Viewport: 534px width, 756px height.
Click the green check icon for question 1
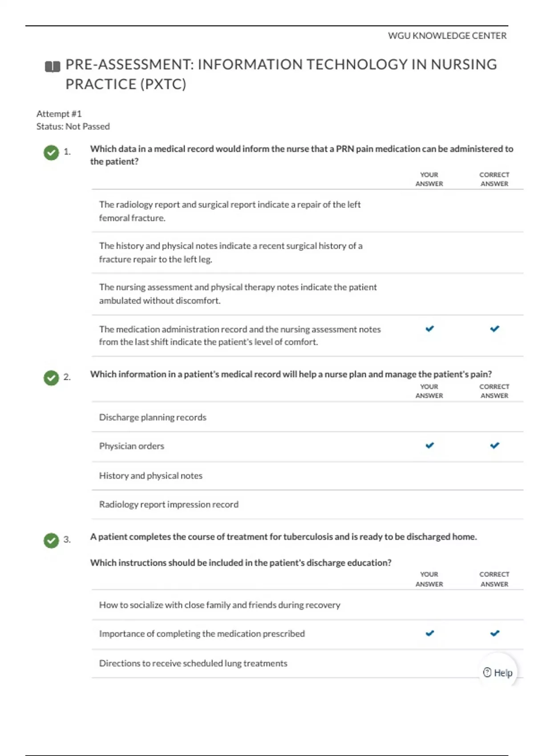pos(51,153)
